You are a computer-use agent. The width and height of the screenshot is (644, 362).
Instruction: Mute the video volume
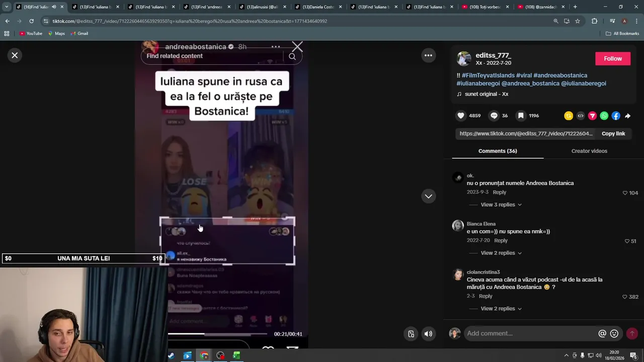tap(428, 334)
